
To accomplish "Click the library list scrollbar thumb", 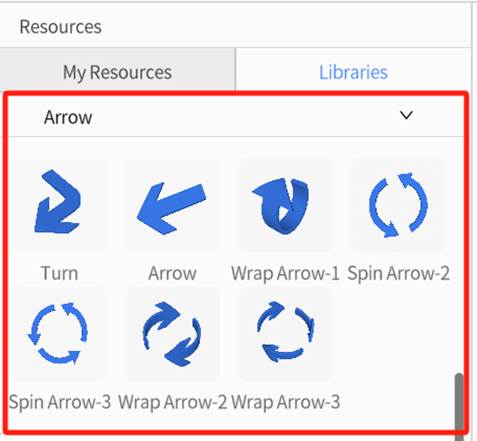I will pos(459,405).
